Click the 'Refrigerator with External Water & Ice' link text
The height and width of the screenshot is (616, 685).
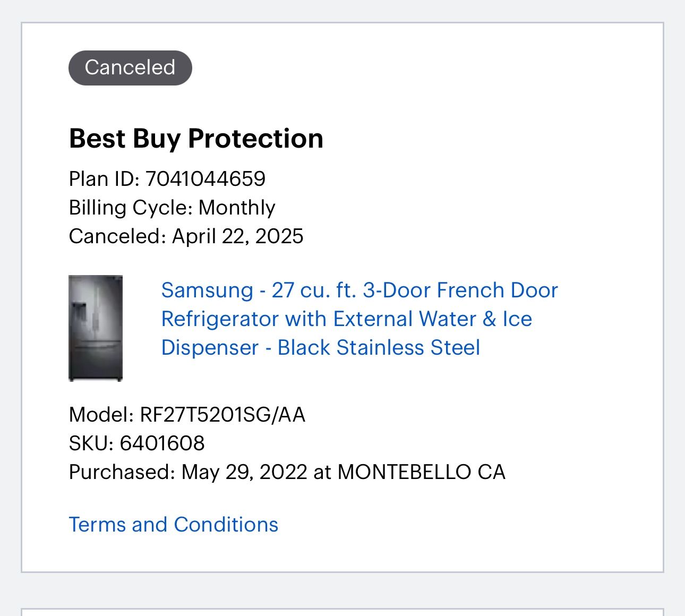346,319
